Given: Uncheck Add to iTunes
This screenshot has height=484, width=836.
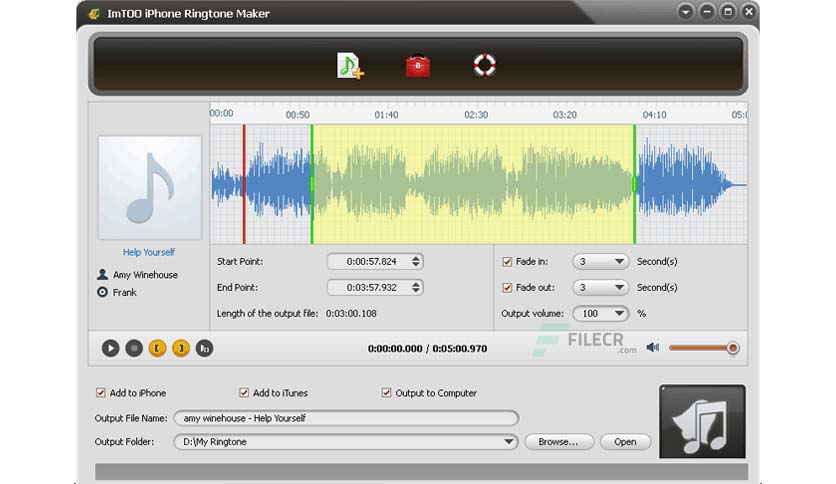Looking at the screenshot, I should coord(244,393).
